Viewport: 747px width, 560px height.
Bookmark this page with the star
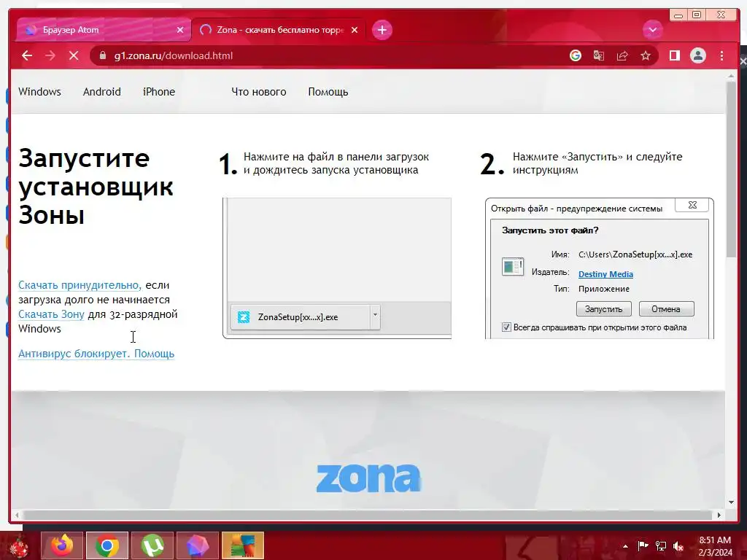point(646,55)
